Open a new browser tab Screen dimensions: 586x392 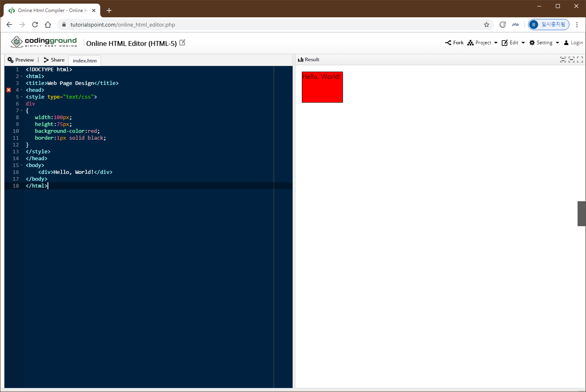pos(109,10)
